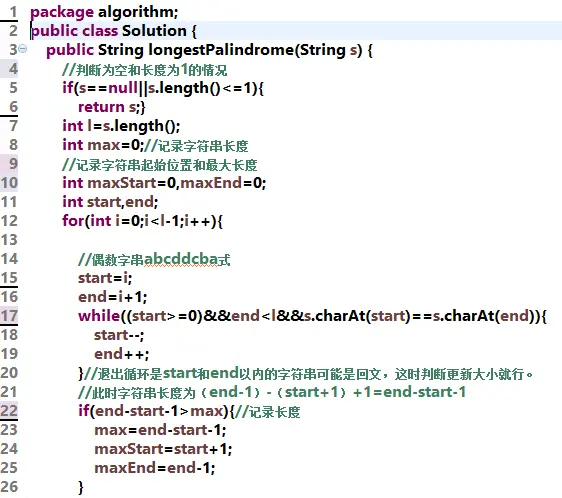The height and width of the screenshot is (498, 562).
Task: Click 'end=i+1;' statement
Action: [113, 297]
